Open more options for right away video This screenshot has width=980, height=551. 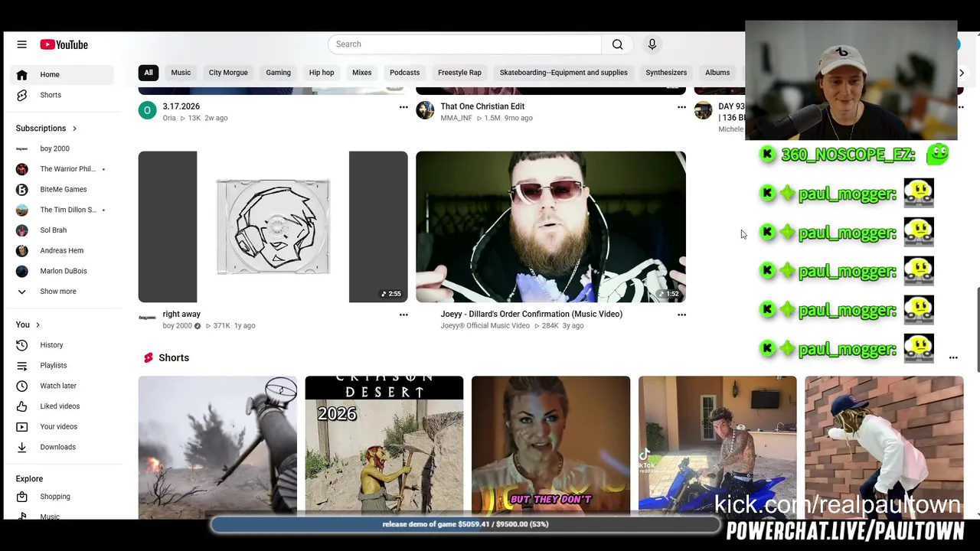coord(403,315)
